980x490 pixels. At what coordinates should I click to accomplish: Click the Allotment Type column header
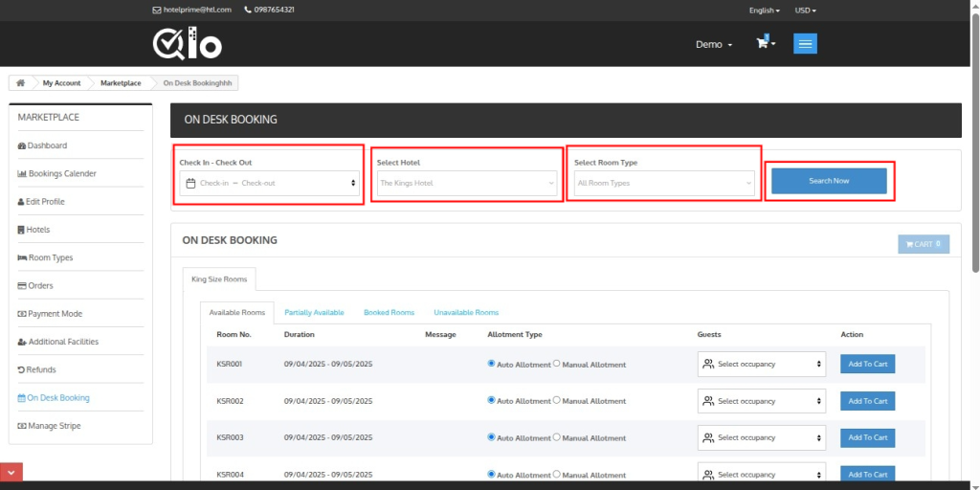pyautogui.click(x=514, y=334)
